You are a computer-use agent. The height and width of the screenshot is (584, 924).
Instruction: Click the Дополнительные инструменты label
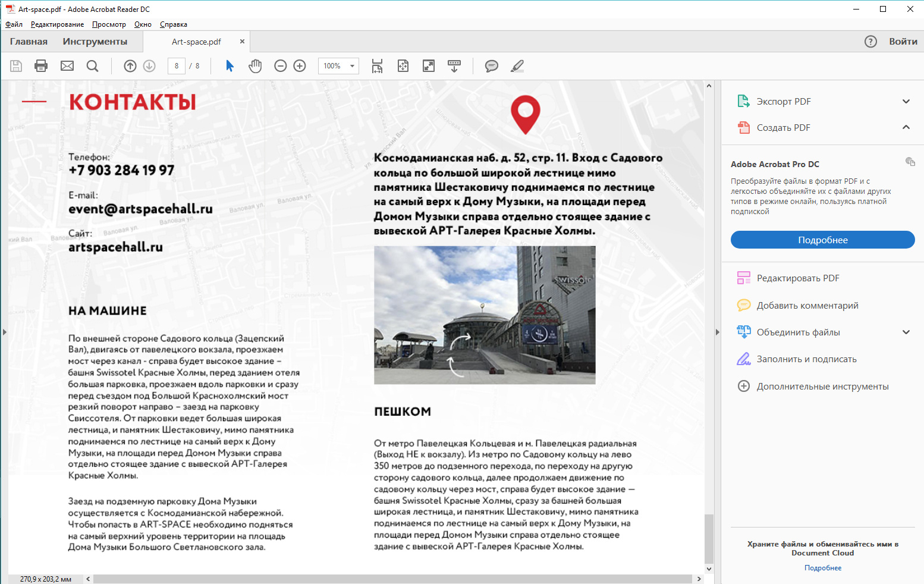pyautogui.click(x=822, y=386)
